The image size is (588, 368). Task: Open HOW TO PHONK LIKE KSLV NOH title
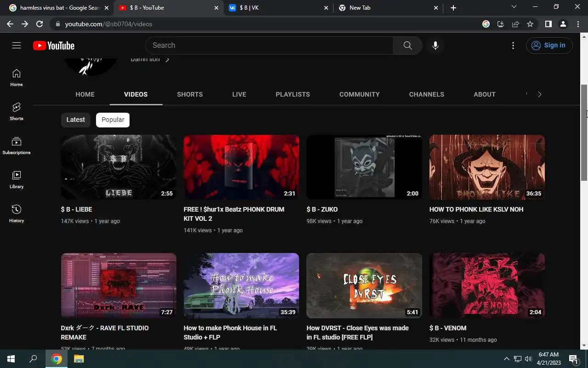coord(476,209)
